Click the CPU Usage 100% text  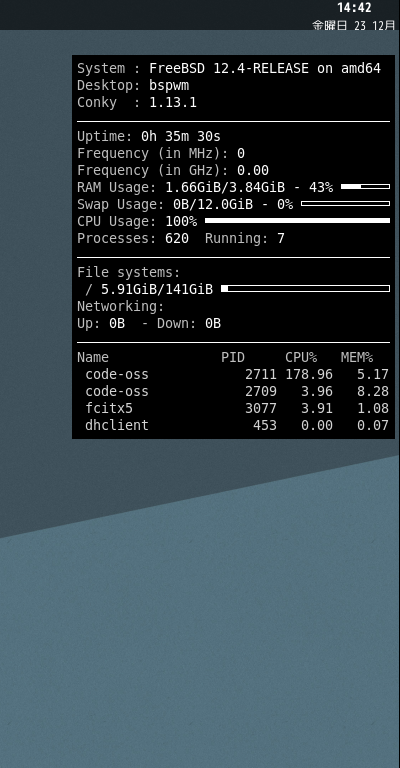(137, 221)
